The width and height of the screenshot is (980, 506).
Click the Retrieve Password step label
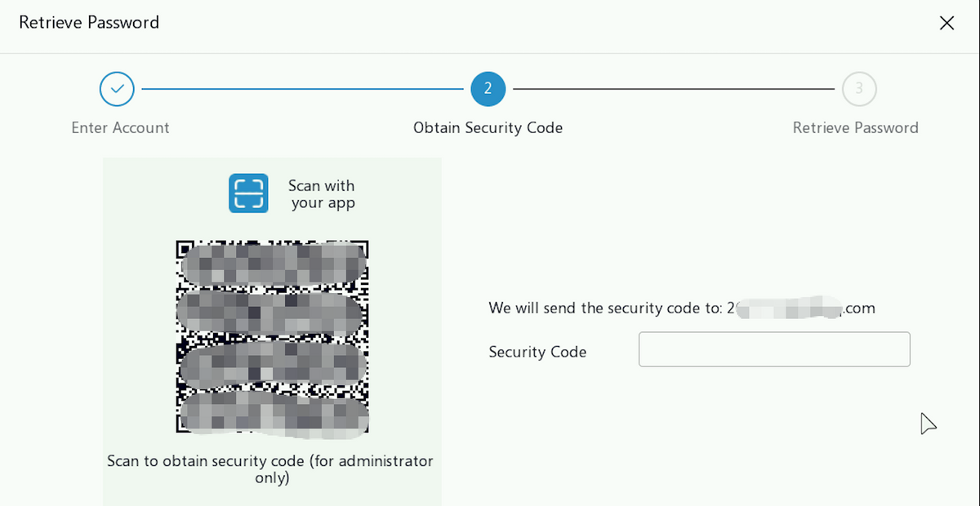[855, 127]
